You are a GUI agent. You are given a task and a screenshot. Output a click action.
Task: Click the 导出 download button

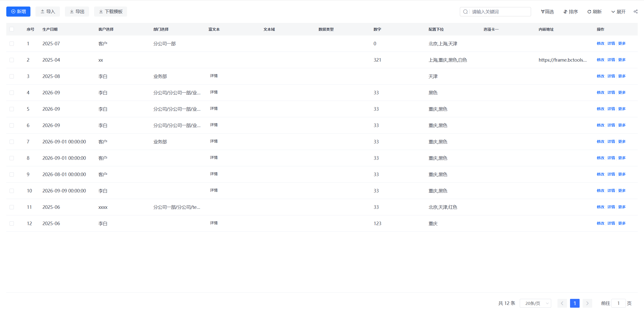(x=77, y=12)
